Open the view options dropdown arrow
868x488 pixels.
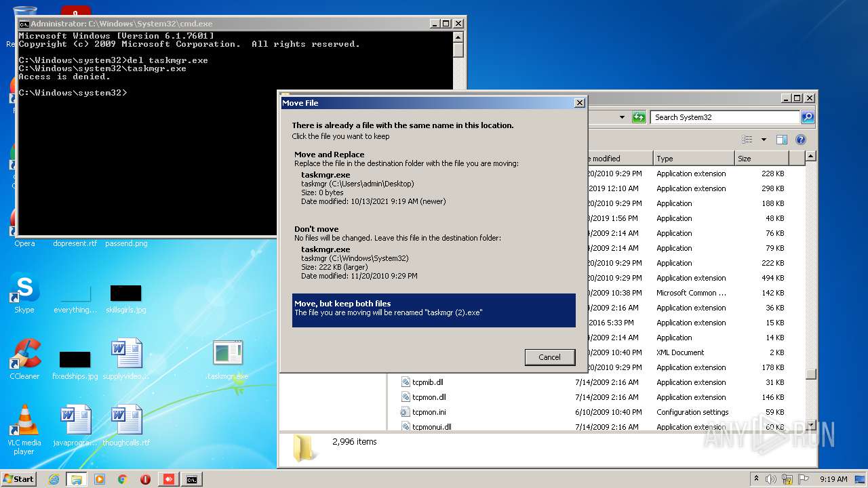coord(763,140)
